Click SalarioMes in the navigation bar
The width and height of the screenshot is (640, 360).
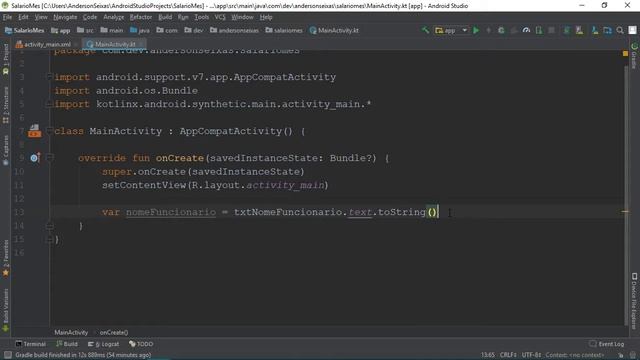click(x=24, y=30)
